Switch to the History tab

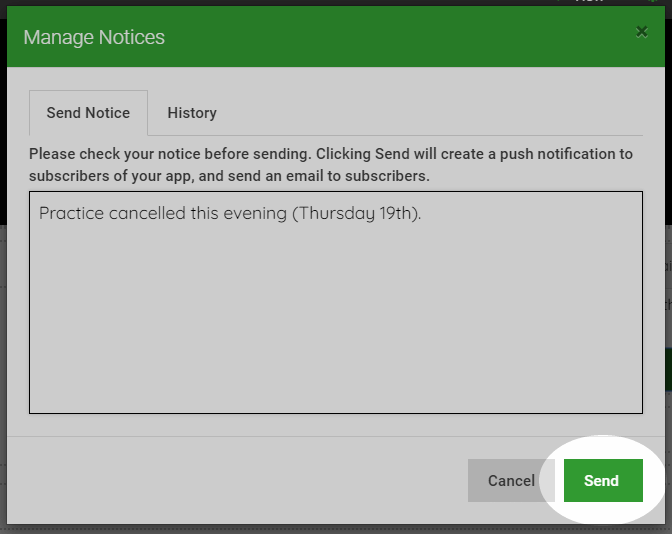pyautogui.click(x=192, y=113)
